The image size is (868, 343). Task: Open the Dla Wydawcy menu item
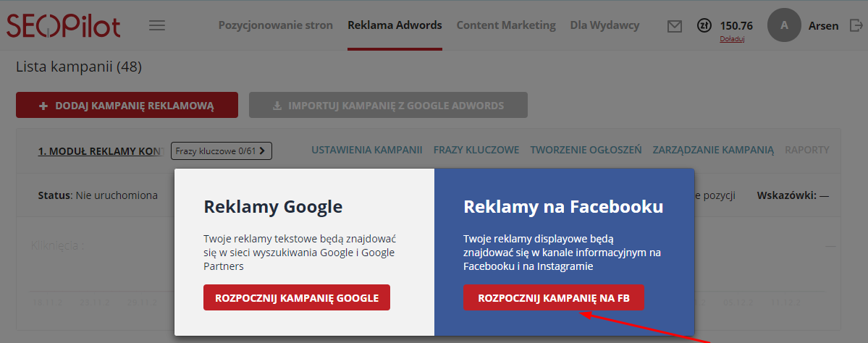coord(604,25)
